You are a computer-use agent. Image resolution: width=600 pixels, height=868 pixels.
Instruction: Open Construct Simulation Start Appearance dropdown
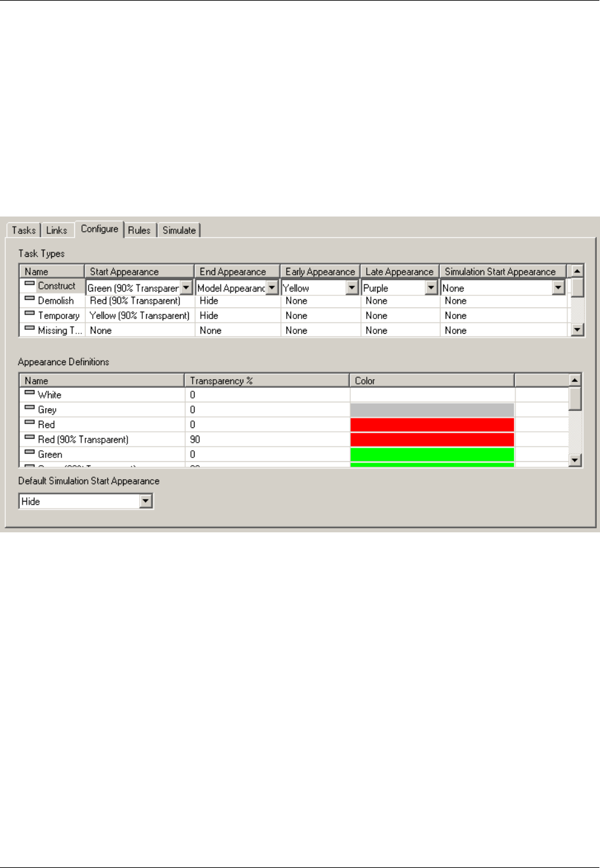pyautogui.click(x=558, y=288)
